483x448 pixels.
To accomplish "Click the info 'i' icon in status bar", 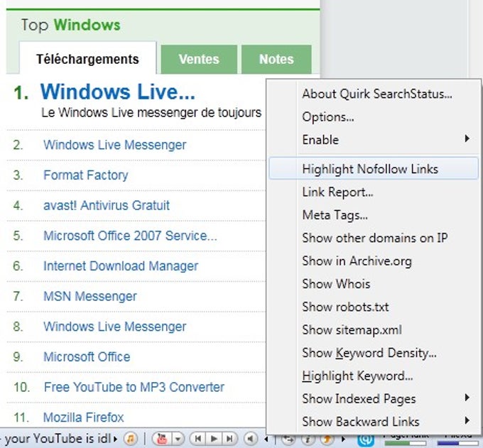I will (x=308, y=439).
